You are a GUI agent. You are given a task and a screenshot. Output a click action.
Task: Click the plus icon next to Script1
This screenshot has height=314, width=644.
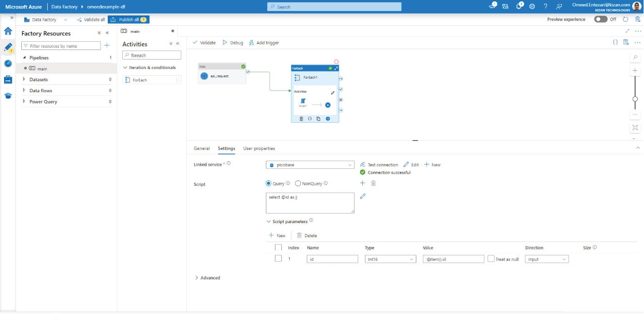pyautogui.click(x=328, y=105)
